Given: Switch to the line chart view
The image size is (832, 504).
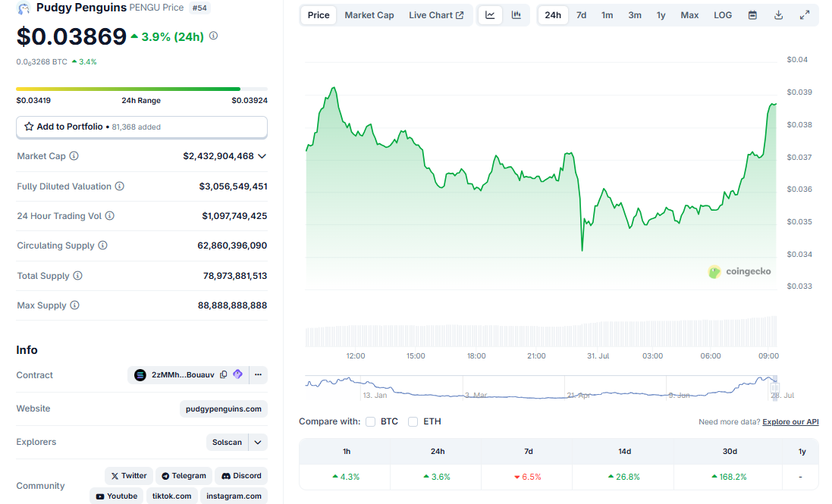Looking at the screenshot, I should coord(490,15).
